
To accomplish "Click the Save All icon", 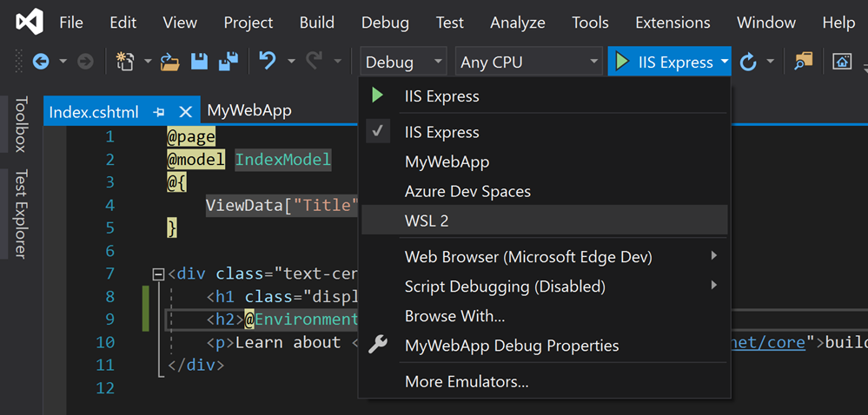I will click(228, 62).
